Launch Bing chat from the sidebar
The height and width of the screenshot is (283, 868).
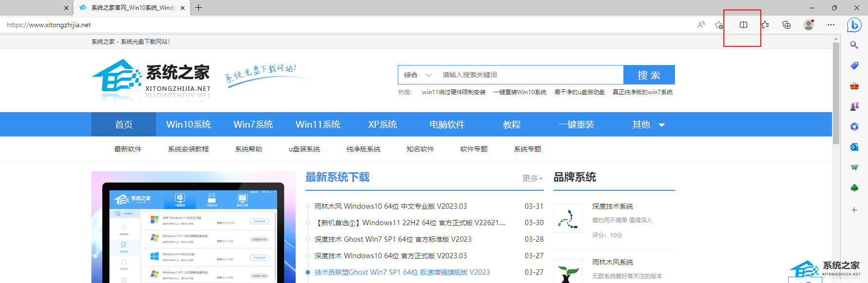point(854,25)
